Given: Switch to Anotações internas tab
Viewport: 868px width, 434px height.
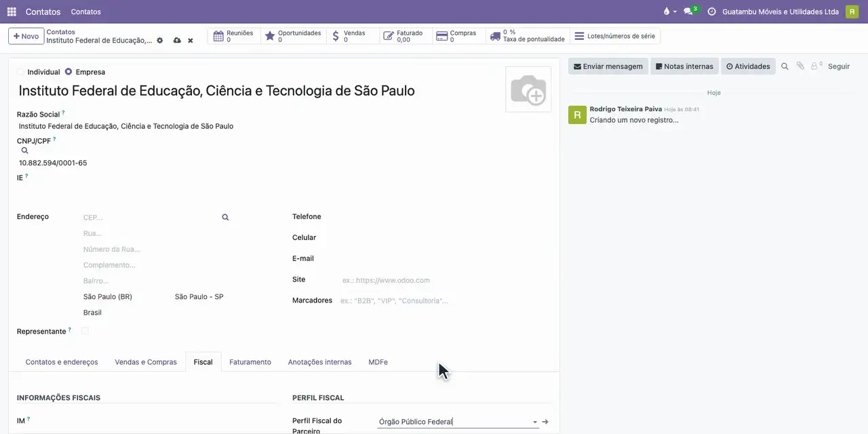Looking at the screenshot, I should pos(319,362).
